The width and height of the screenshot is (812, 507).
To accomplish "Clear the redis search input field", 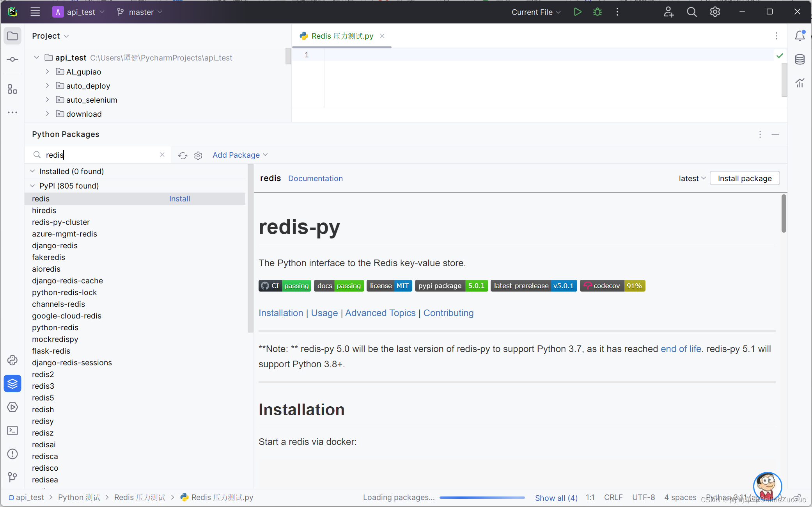I will (x=163, y=155).
